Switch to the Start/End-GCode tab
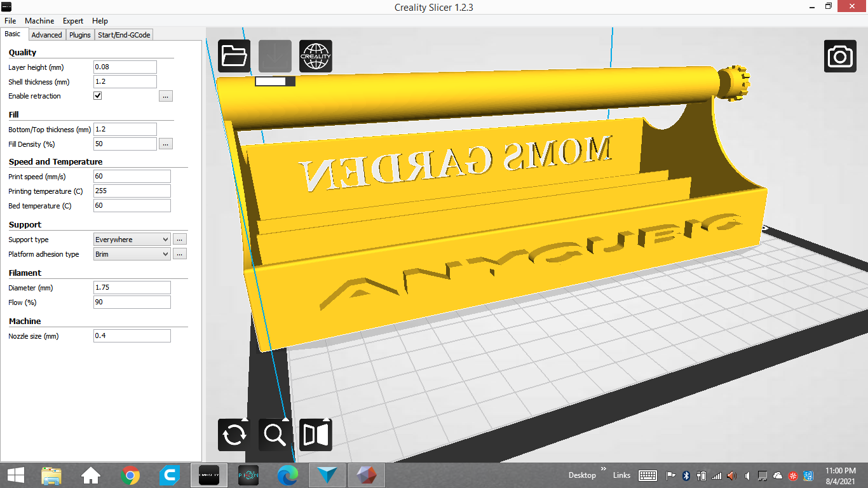 pyautogui.click(x=124, y=35)
